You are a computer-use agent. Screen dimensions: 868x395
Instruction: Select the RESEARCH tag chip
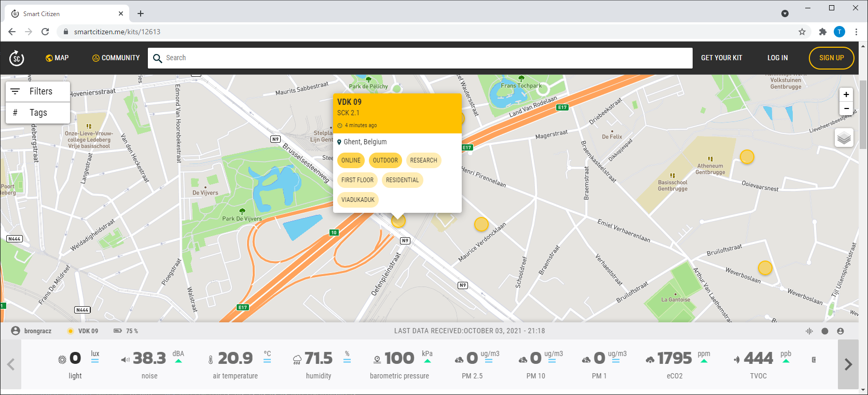[423, 160]
